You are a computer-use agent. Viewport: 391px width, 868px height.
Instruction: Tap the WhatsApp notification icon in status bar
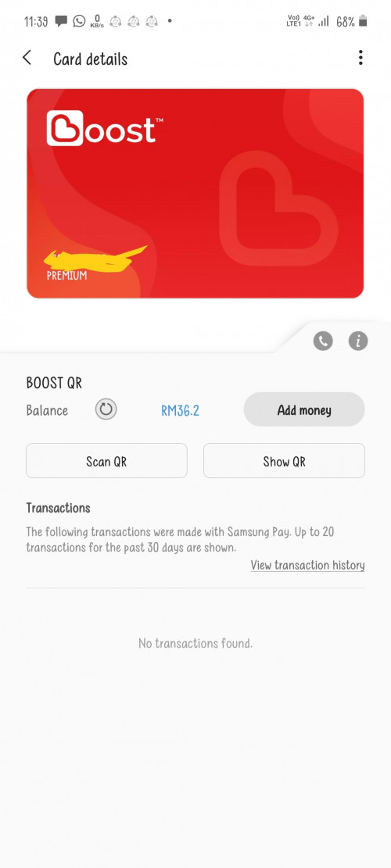click(80, 21)
